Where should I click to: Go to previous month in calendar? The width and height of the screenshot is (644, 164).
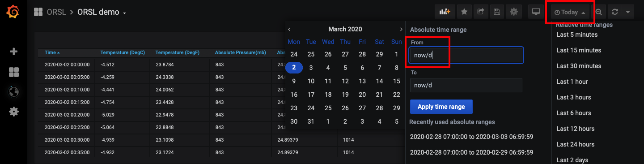(289, 29)
